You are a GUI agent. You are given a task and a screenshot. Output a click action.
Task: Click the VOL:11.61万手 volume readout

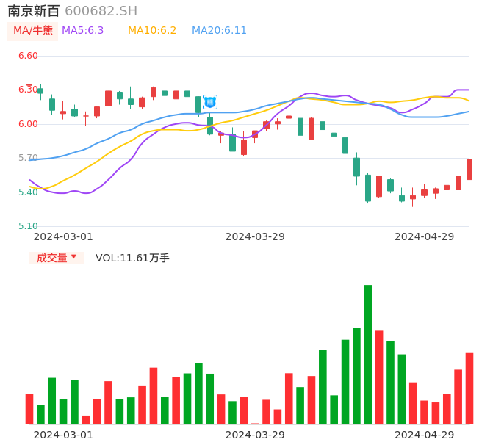[x=132, y=258]
